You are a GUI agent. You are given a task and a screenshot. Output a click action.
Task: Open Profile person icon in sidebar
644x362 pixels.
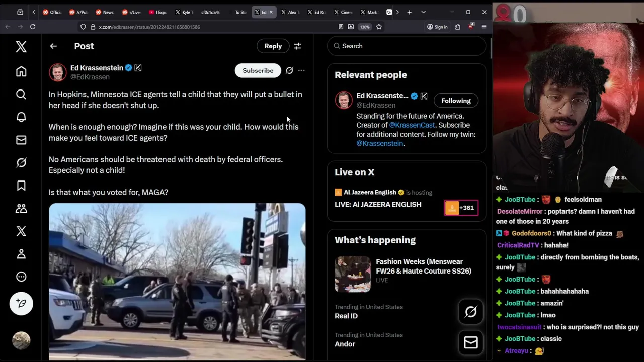click(21, 254)
